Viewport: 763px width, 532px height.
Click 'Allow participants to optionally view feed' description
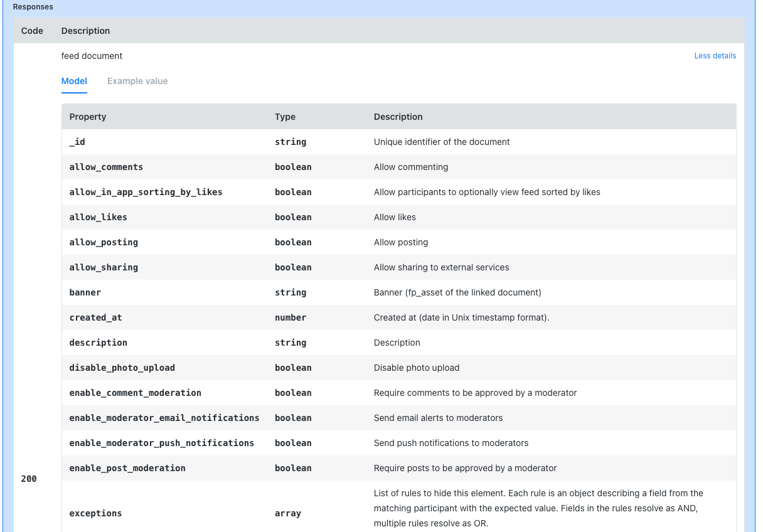487,192
